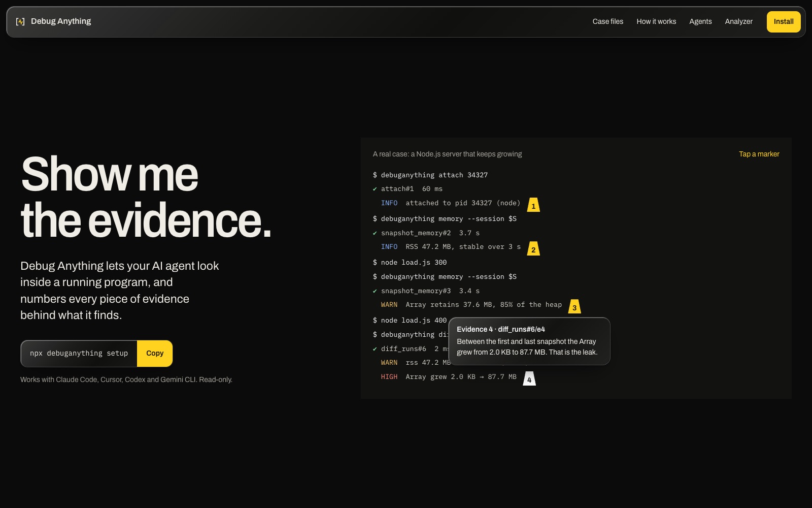Click '$ debuganything attach 34327' command line
This screenshot has width=812, height=508.
point(430,175)
